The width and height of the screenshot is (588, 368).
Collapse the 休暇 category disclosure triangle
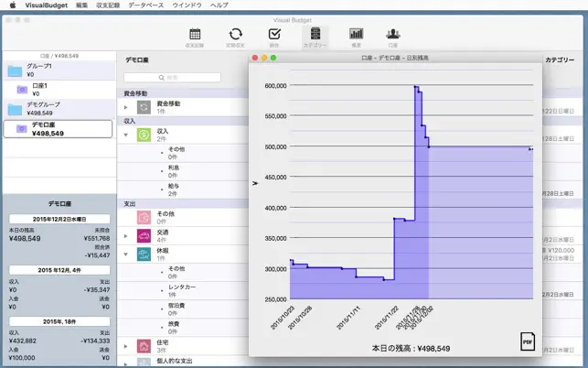[126, 254]
